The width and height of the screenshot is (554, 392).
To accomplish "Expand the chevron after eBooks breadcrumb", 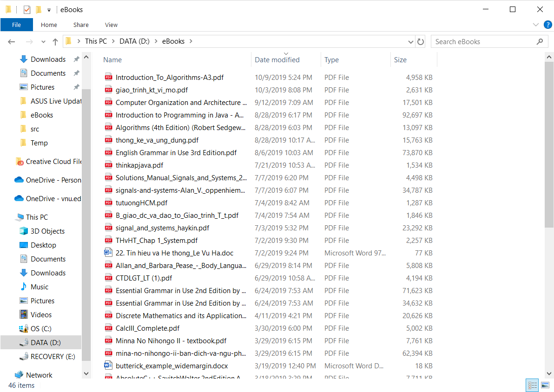I will point(191,41).
